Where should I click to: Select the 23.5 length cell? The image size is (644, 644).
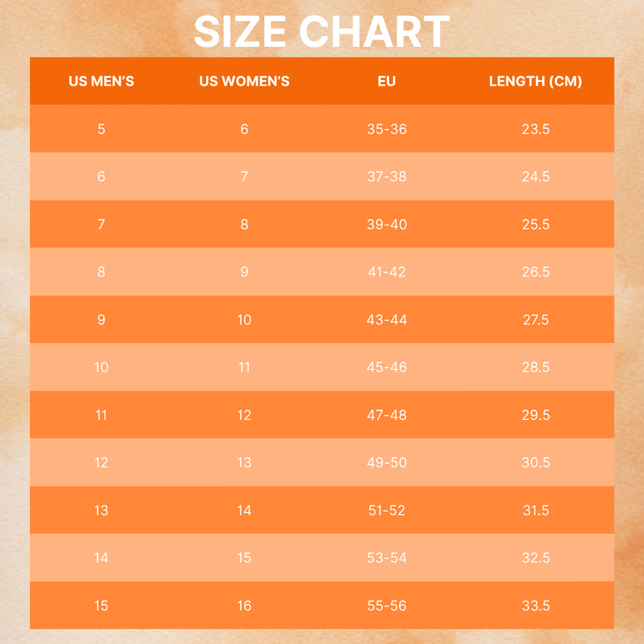pyautogui.click(x=536, y=129)
